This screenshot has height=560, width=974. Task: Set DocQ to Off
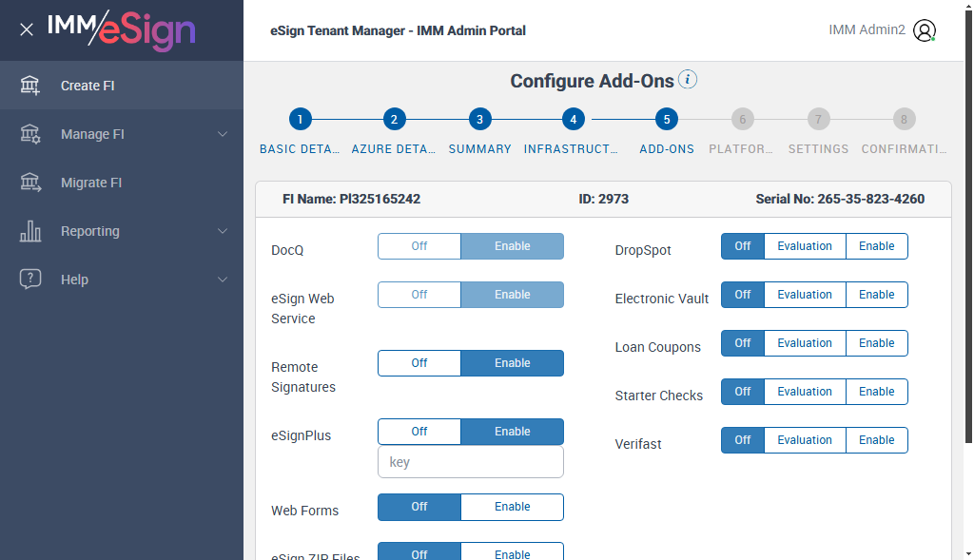[x=419, y=246]
